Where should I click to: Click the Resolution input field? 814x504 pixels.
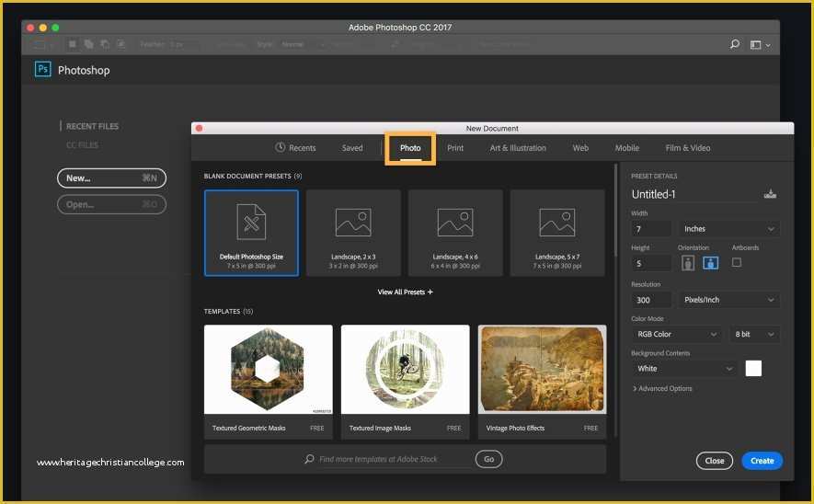coord(651,300)
